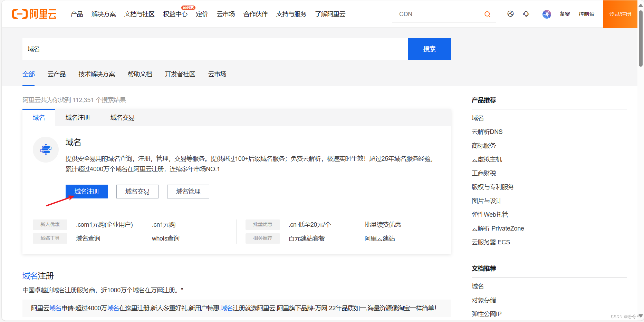
Task: Open the 文档与社区 menu
Action: click(x=139, y=14)
